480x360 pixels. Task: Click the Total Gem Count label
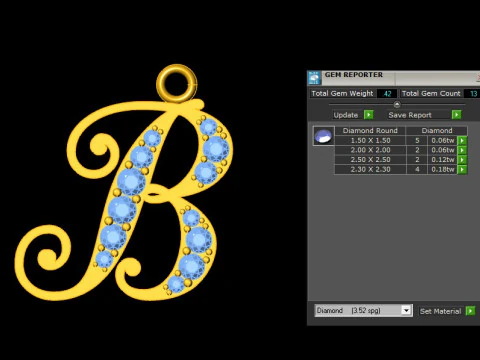[x=431, y=94]
